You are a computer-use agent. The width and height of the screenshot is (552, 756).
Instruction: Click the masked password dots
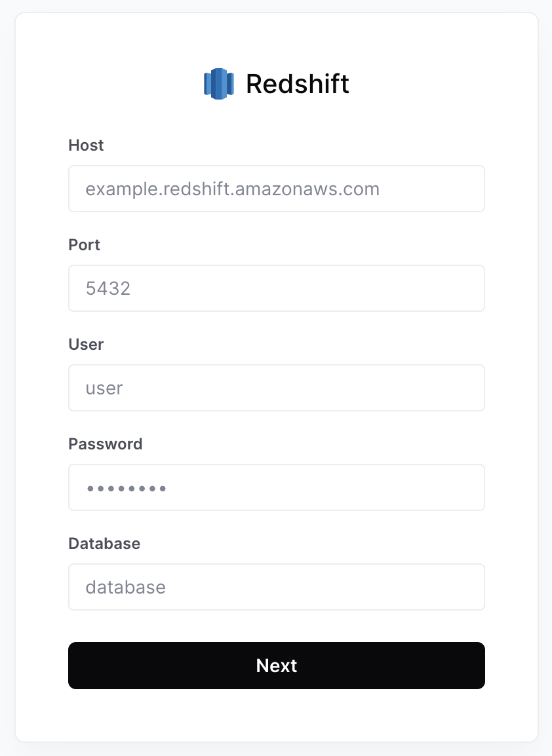127,488
